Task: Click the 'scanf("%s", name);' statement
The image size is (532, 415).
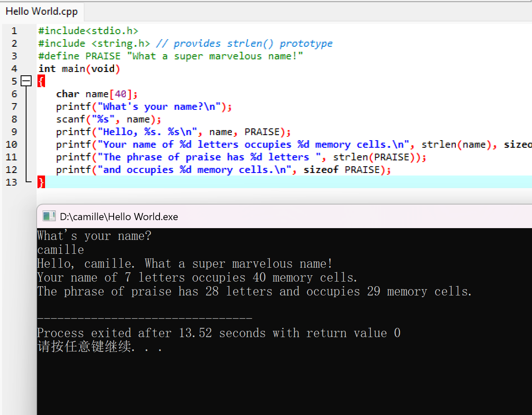Action: coord(109,119)
